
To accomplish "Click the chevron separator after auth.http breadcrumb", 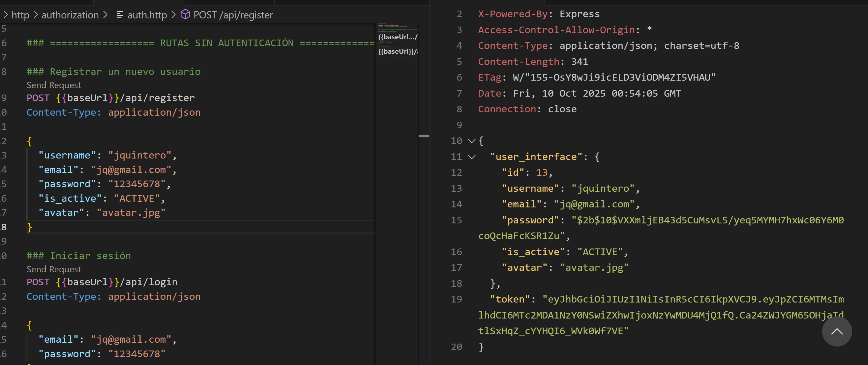I will [173, 15].
